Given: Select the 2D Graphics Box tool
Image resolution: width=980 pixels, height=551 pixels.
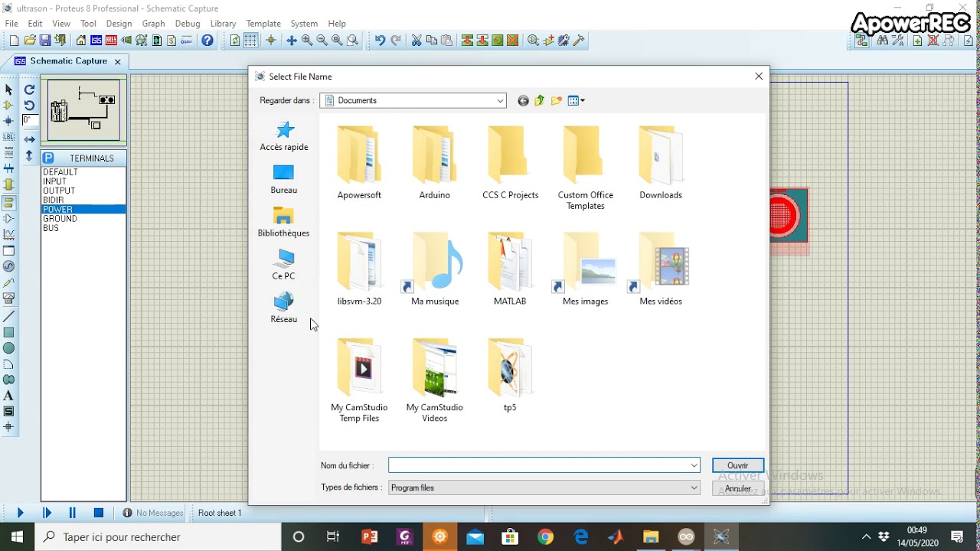Looking at the screenshot, I should tap(8, 332).
